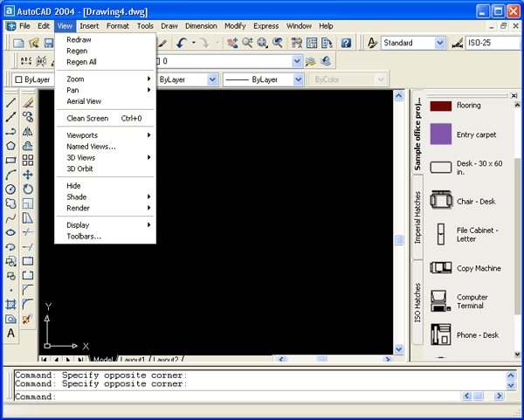Choose the Multiline Text tool
524x420 pixels.
10,334
